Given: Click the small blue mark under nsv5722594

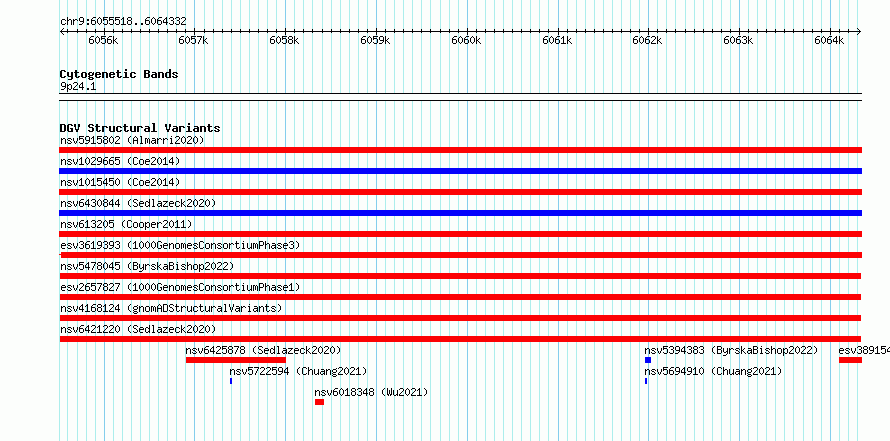Looking at the screenshot, I should [231, 381].
